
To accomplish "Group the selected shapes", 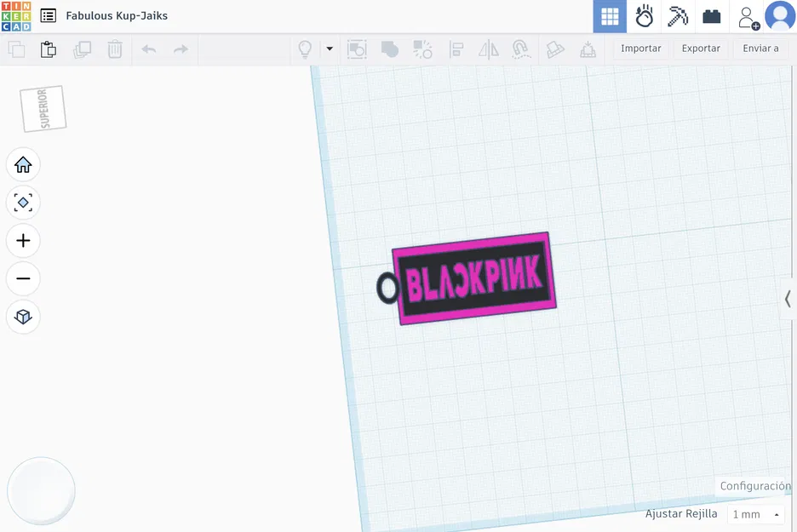I will click(x=390, y=49).
